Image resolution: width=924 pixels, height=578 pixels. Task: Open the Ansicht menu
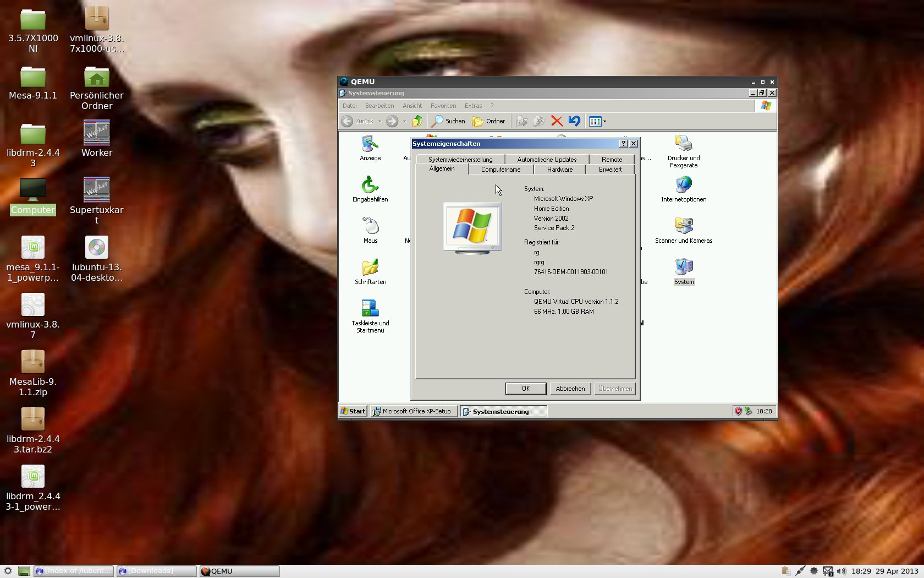click(x=412, y=106)
